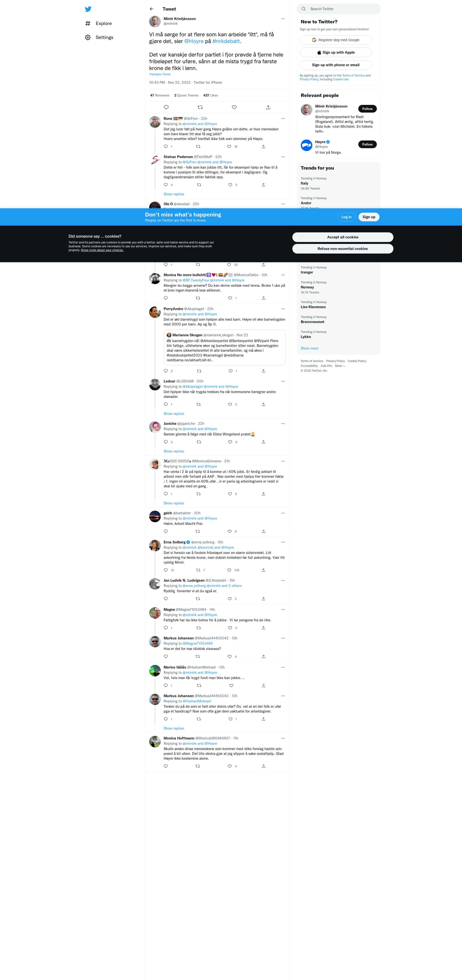Open Translate Tweet link
This screenshot has height=980, width=462.
[160, 75]
